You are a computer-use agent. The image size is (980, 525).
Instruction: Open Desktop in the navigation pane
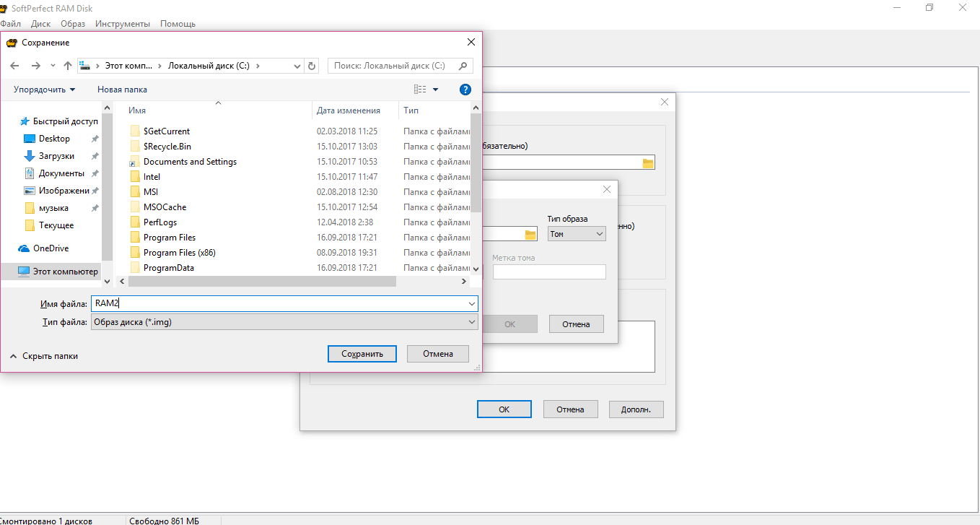coord(54,139)
